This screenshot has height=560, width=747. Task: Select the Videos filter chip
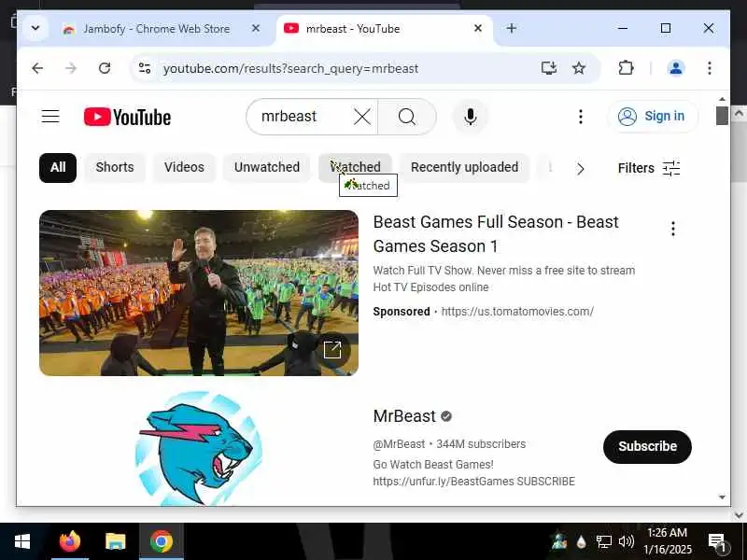pyautogui.click(x=184, y=168)
